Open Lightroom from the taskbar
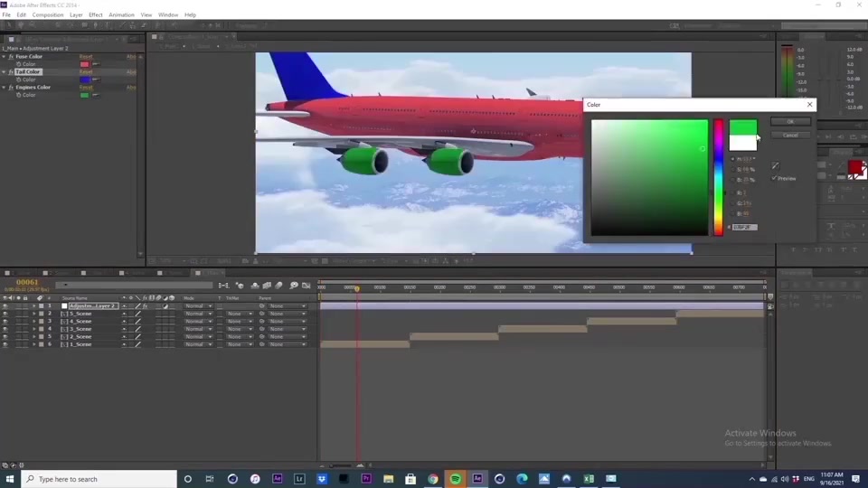 (299, 479)
